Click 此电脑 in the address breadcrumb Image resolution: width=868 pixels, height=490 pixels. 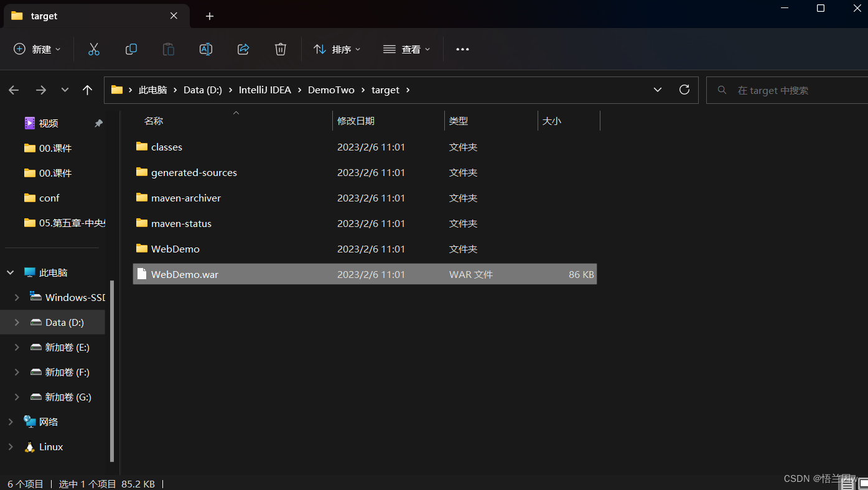pos(153,90)
